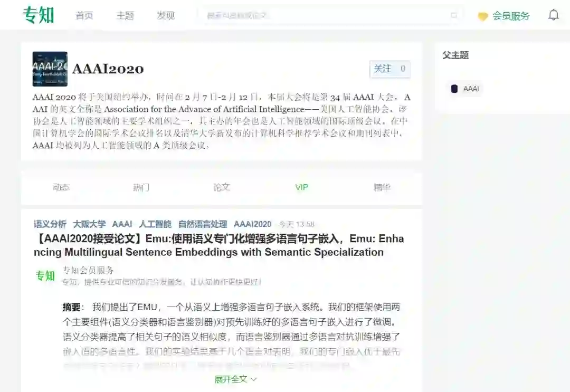Open the 精华 tab
Screen dimensions: 570x392
click(x=382, y=187)
